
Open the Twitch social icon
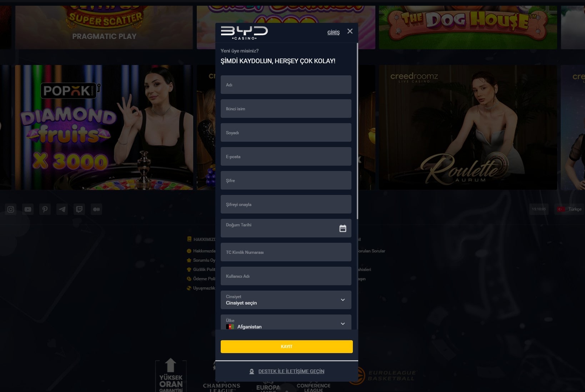point(79,209)
